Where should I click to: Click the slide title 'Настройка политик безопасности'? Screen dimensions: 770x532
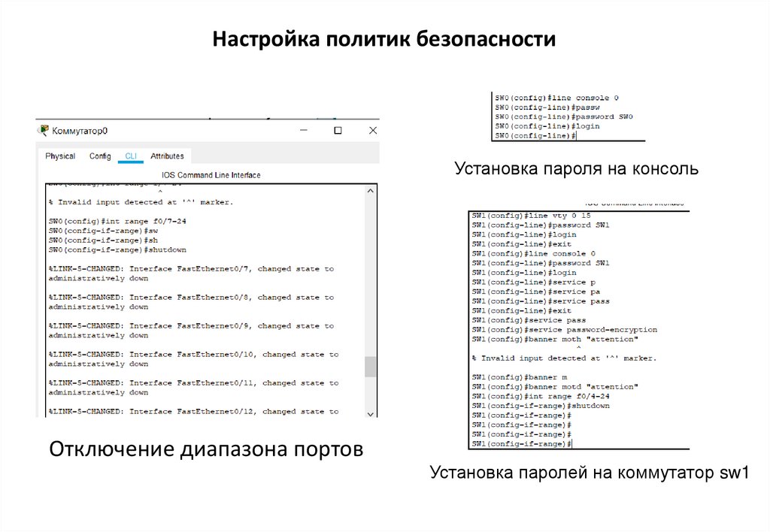pyautogui.click(x=384, y=38)
